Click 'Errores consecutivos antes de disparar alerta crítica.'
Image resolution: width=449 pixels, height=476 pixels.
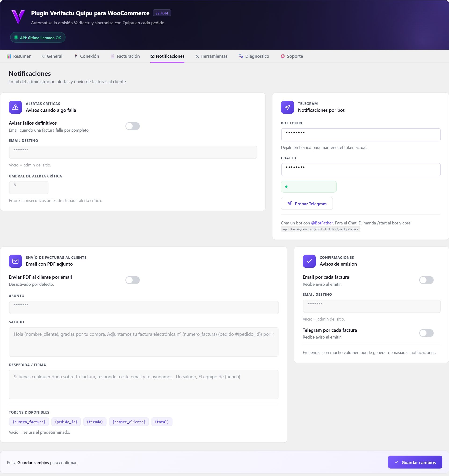(55, 201)
